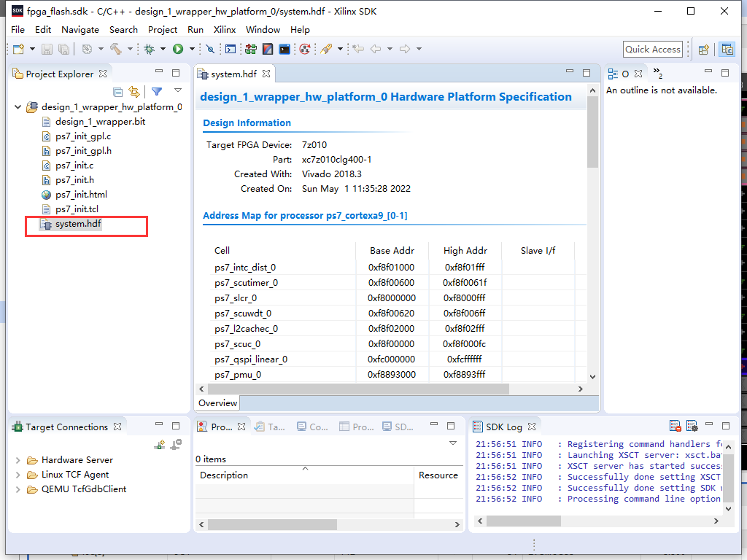Open the Back history dropdown arrow

(x=390, y=49)
